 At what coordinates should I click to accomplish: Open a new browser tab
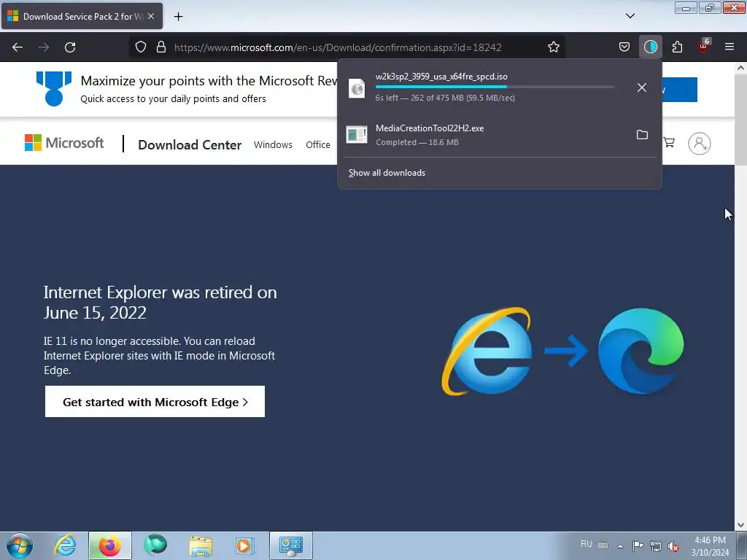(178, 17)
